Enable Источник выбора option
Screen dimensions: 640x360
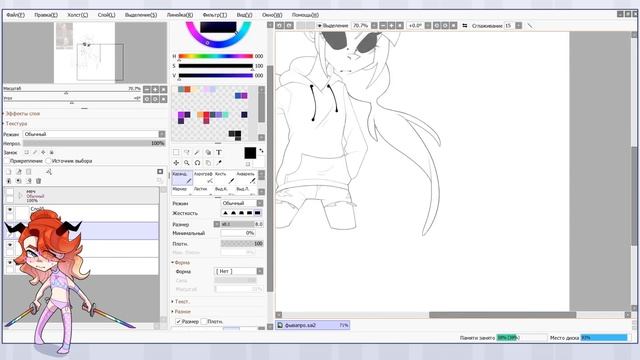coord(48,161)
